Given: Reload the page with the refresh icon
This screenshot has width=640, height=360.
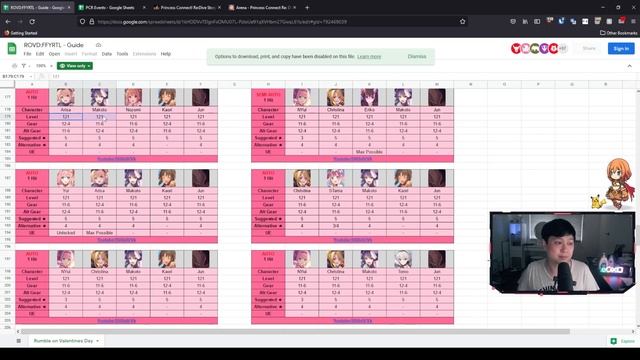Looking at the screenshot, I should (32, 21).
